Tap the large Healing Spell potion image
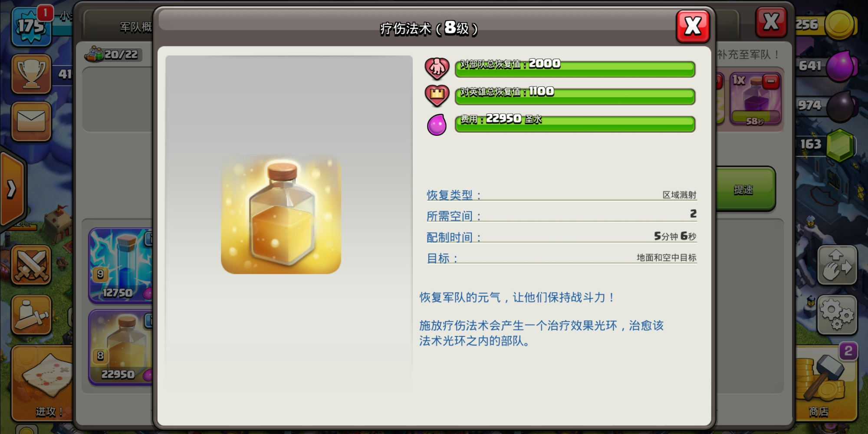This screenshot has width=868, height=434. 281,214
